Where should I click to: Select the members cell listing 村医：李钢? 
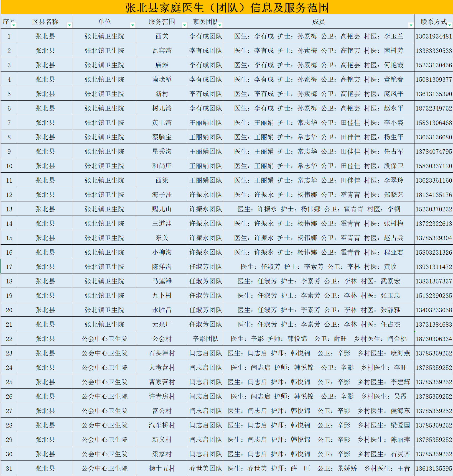(319, 209)
